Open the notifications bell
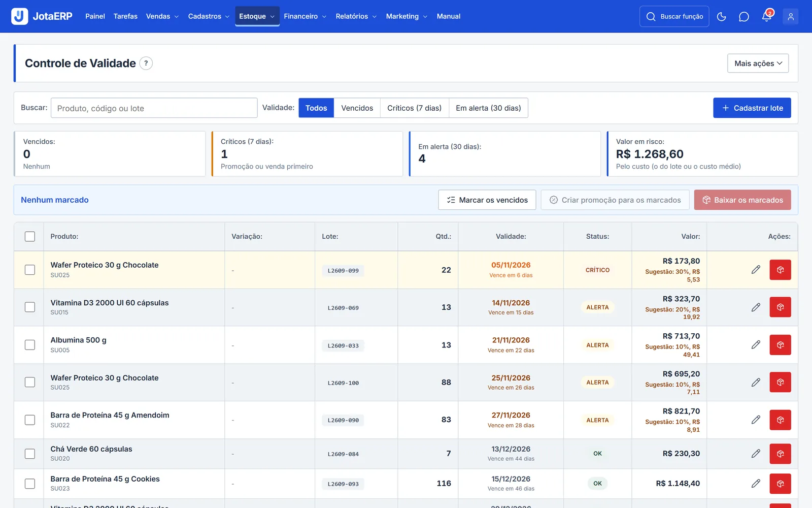This screenshot has height=508, width=812. (x=767, y=17)
